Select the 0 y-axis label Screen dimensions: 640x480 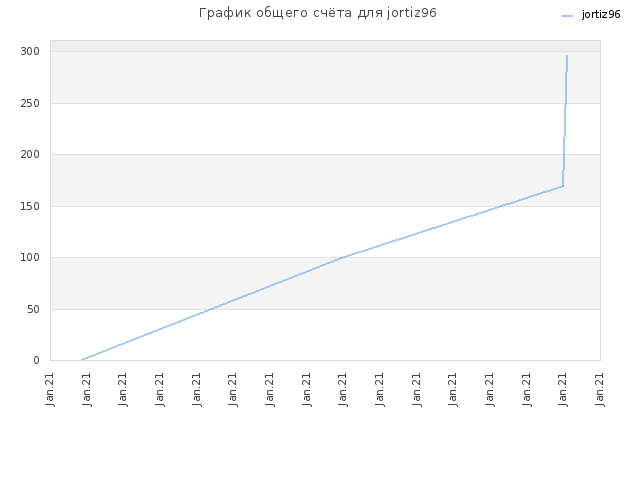coord(36,360)
